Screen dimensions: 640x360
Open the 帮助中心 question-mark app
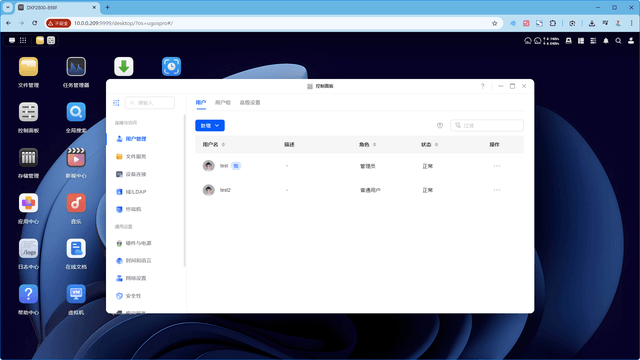point(28,294)
